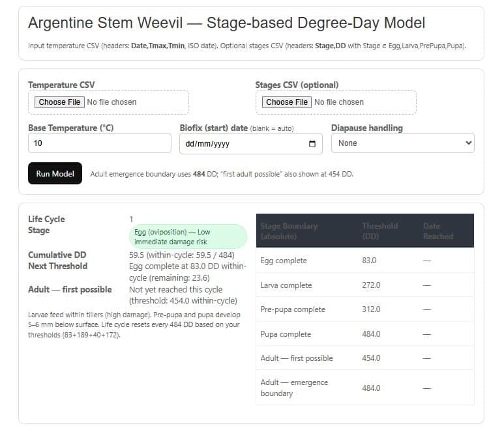Screen dimensions: 504x441
Task: Select the Larva complete table row
Action: click(x=364, y=285)
